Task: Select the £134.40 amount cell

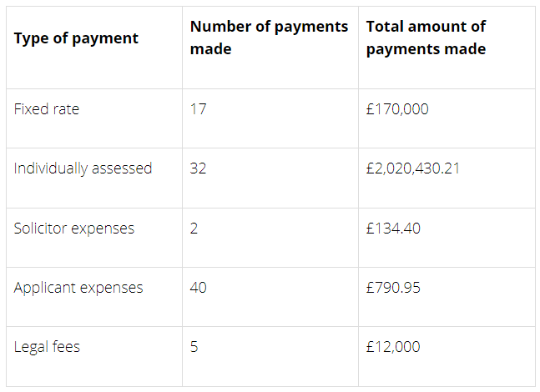Action: (393, 229)
